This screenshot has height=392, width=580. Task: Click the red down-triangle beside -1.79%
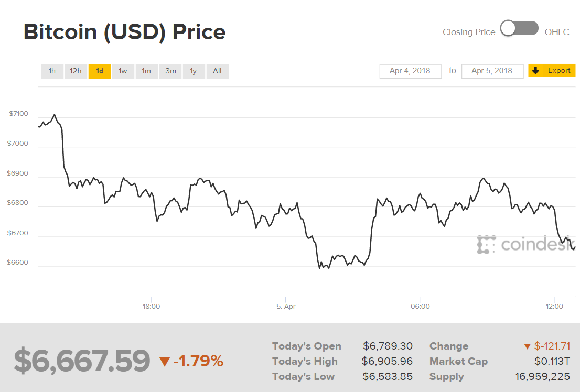(x=165, y=362)
